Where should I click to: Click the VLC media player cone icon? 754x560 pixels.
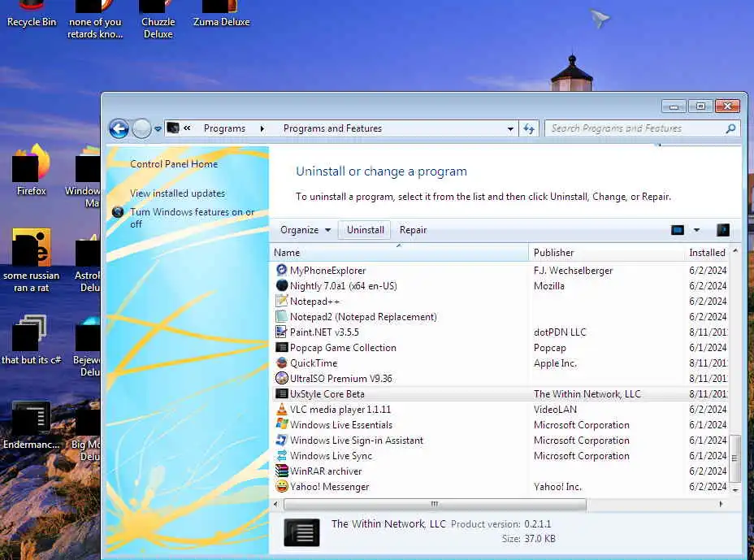point(281,410)
